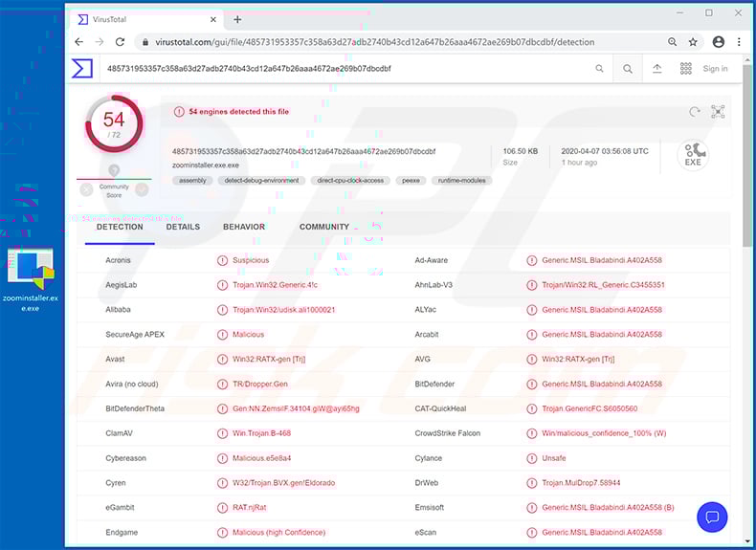Click the 'zoominstaller.exe.exe' file name text
Image resolution: width=756 pixels, height=550 pixels.
point(206,165)
